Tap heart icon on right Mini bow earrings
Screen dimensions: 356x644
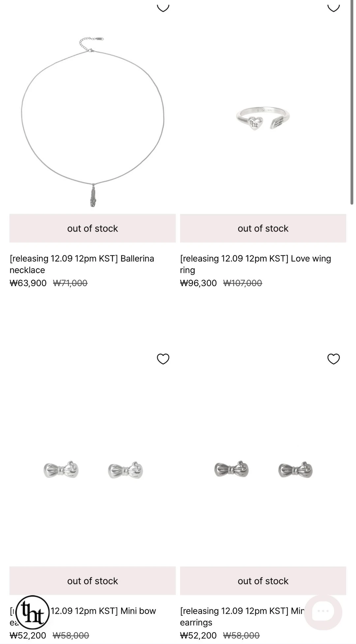click(333, 359)
